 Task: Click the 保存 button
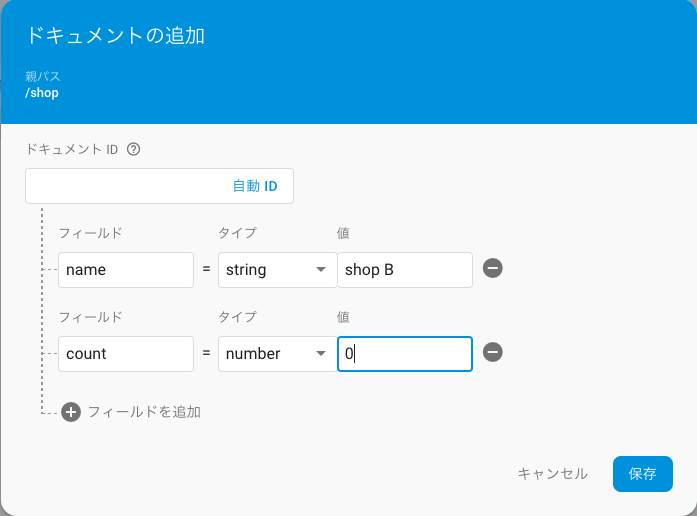pyautogui.click(x=642, y=474)
